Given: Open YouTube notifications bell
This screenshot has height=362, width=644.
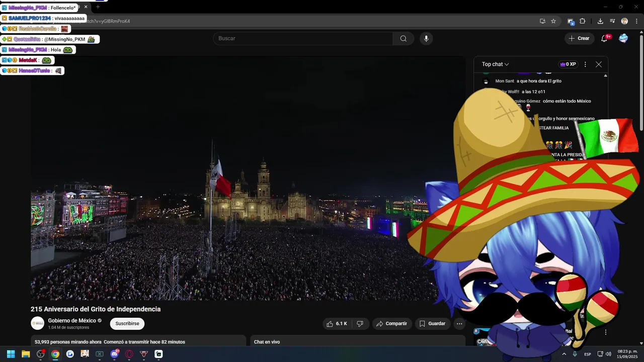Looking at the screenshot, I should click(x=604, y=38).
